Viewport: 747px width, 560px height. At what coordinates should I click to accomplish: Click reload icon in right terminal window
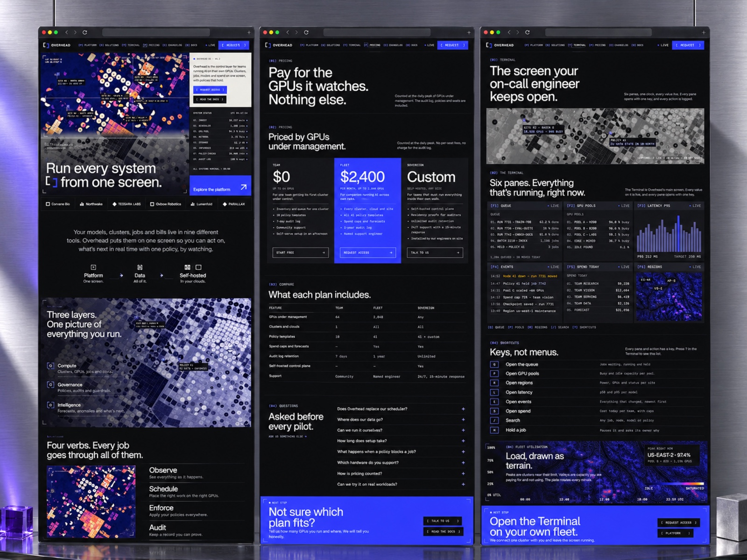point(527,32)
